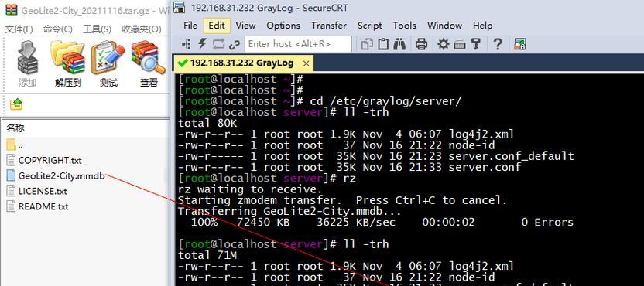The height and width of the screenshot is (286, 644).
Task: Click the keymap editor keyboard icon
Action: pyautogui.click(x=460, y=44)
